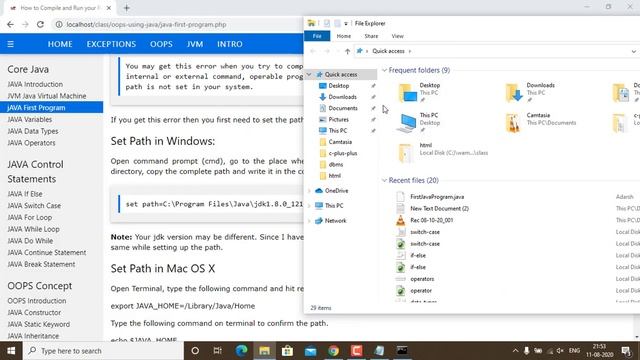The width and height of the screenshot is (640, 360).
Task: Click the Windows search box
Action: (x=103, y=351)
